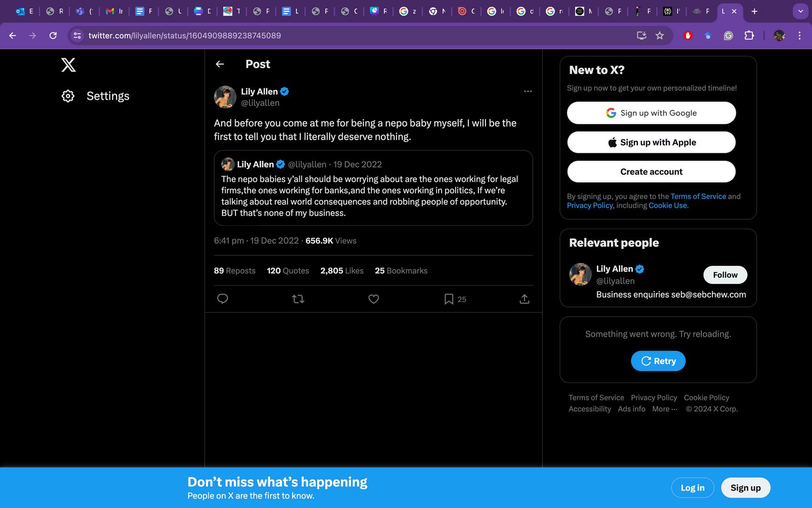The width and height of the screenshot is (812, 508).
Task: Click the reply speech bubble icon
Action: 222,299
